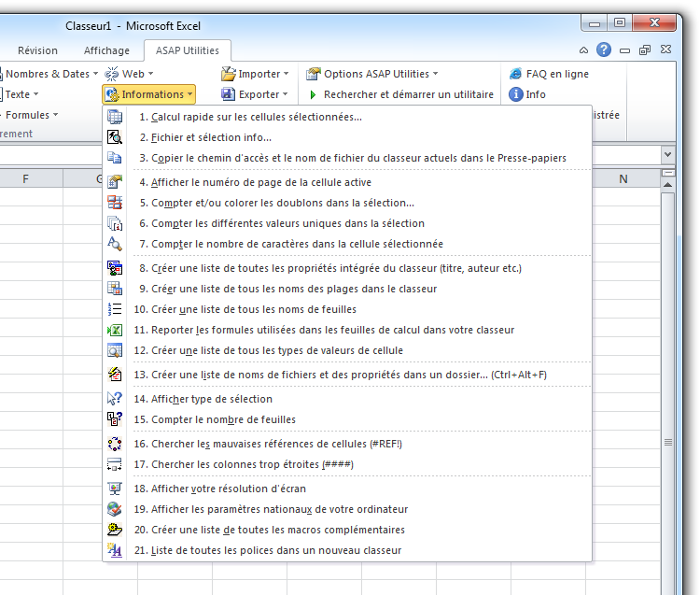
Task: Select Chercher les colonnes trop étroites
Action: pos(347,464)
